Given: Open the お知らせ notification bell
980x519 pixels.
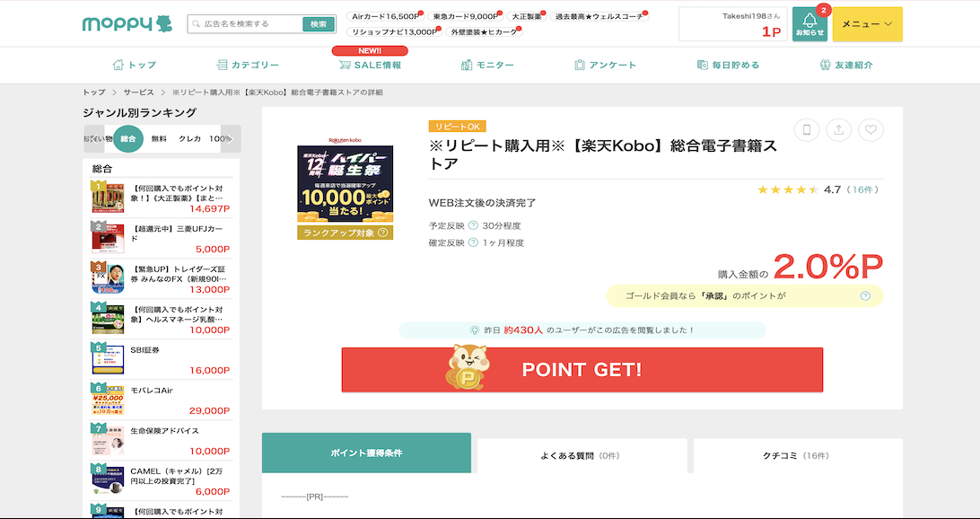Looking at the screenshot, I should 809,24.
